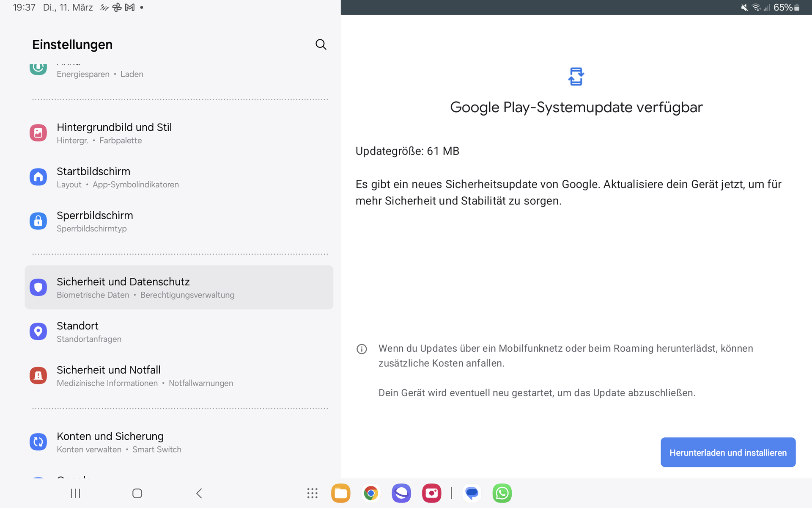Open the settings search magnifier icon

click(x=321, y=44)
